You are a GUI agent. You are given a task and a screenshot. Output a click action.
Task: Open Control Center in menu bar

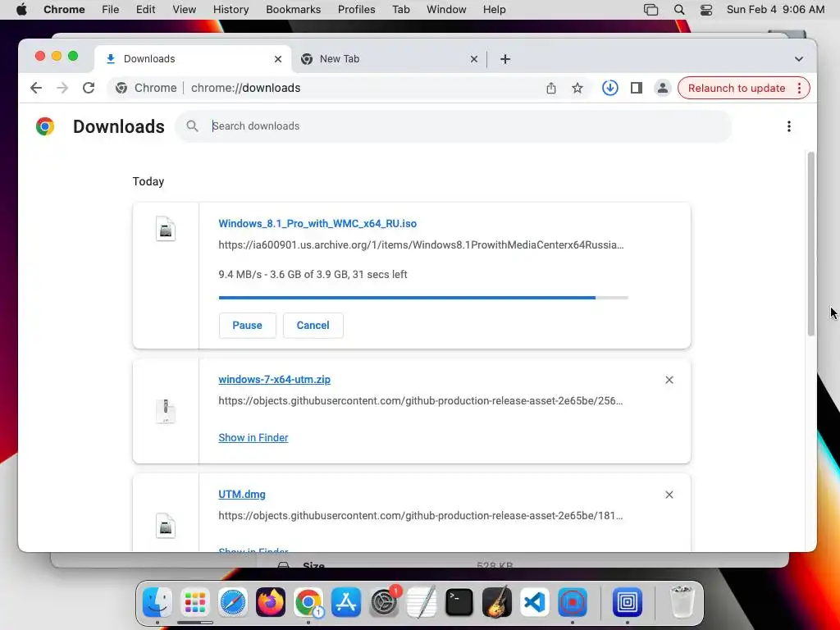point(706,10)
